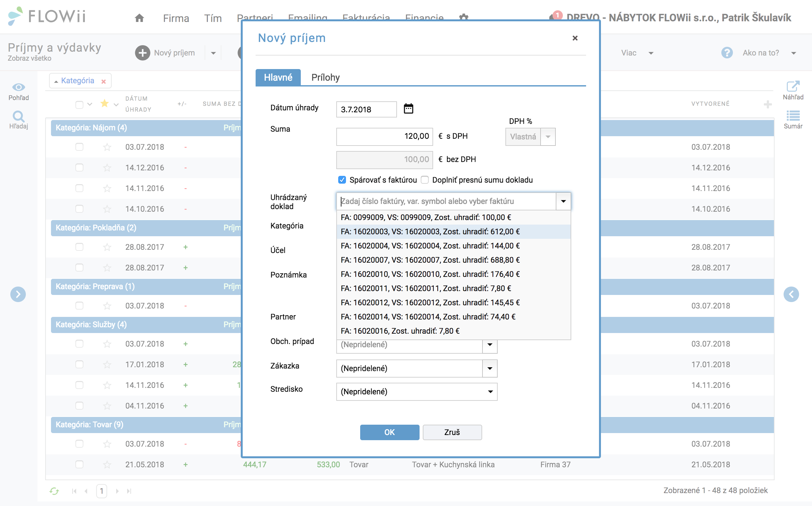Go to first page in pager
Viewport: 812px width, 506px height.
[x=74, y=491]
